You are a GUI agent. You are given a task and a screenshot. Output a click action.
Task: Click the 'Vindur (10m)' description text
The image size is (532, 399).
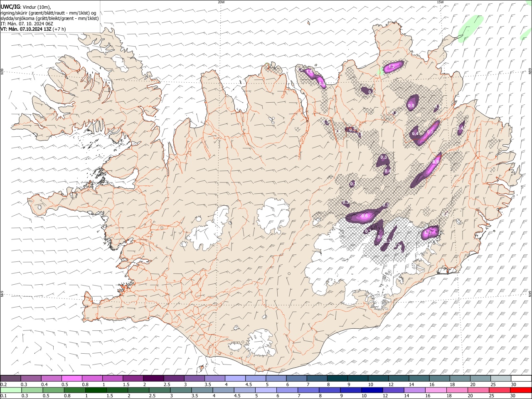coord(37,7)
